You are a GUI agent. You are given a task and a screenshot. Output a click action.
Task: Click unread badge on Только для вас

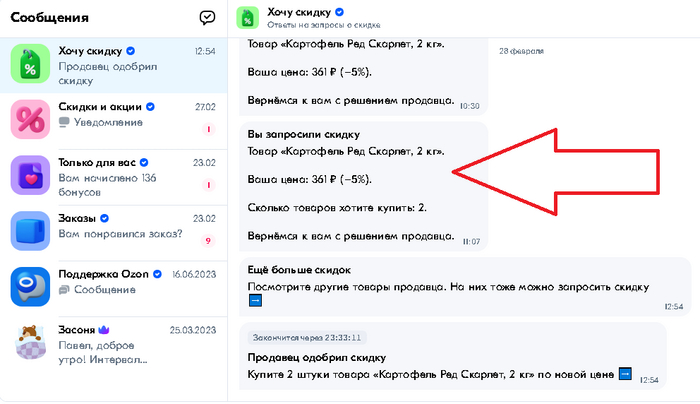[208, 185]
